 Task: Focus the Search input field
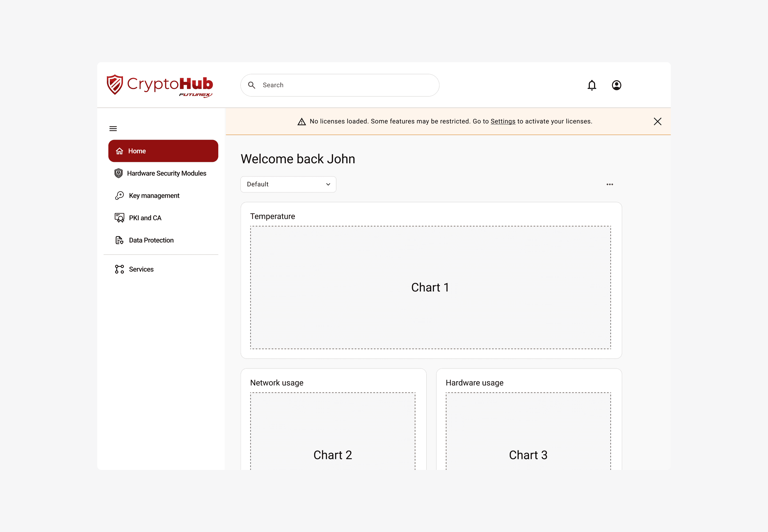coord(339,85)
